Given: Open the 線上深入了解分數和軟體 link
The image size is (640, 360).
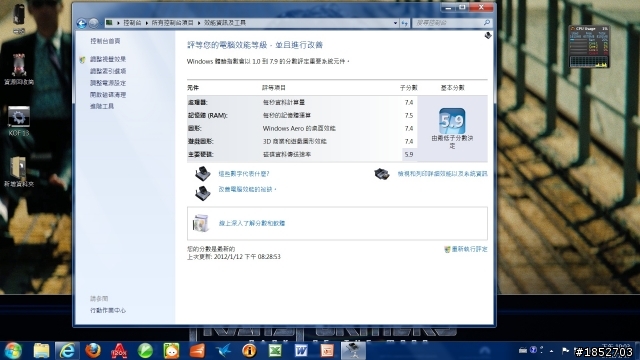Looking at the screenshot, I should click(x=252, y=223).
